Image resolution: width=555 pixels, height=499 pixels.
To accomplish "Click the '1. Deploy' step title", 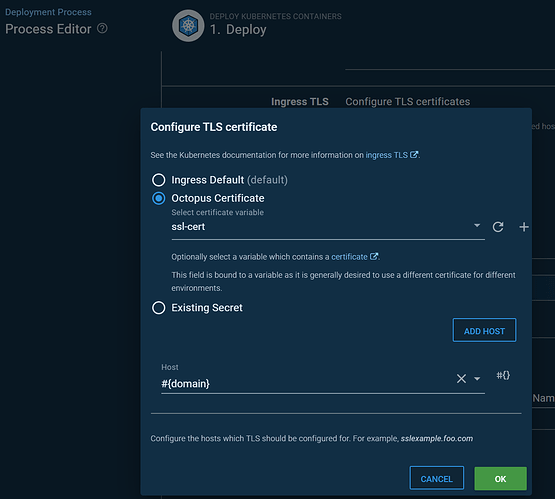I will (238, 29).
